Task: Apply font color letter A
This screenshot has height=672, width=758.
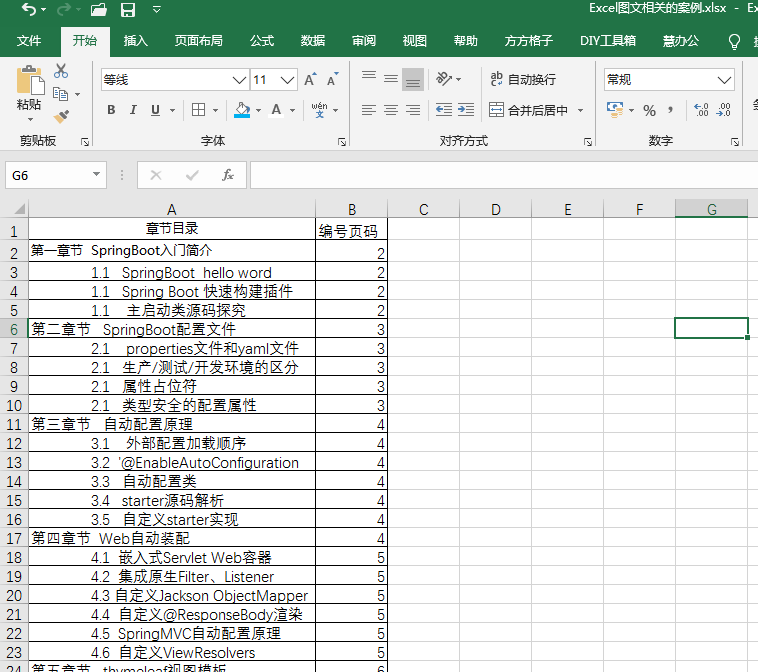Action: point(277,110)
